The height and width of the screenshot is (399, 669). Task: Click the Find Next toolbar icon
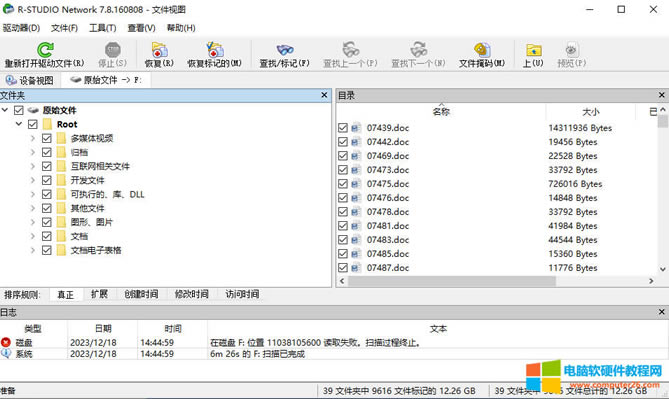418,50
